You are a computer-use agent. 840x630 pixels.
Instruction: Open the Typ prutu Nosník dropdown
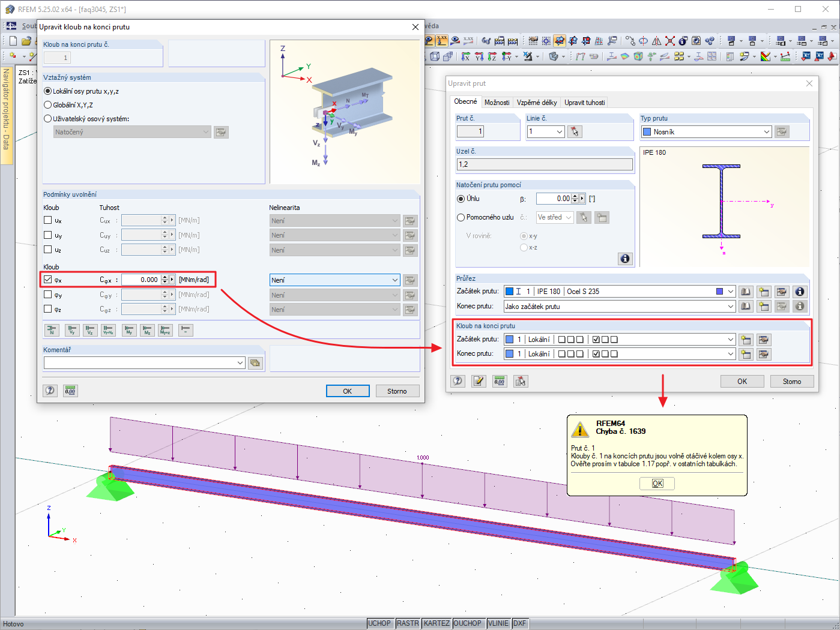tap(767, 132)
